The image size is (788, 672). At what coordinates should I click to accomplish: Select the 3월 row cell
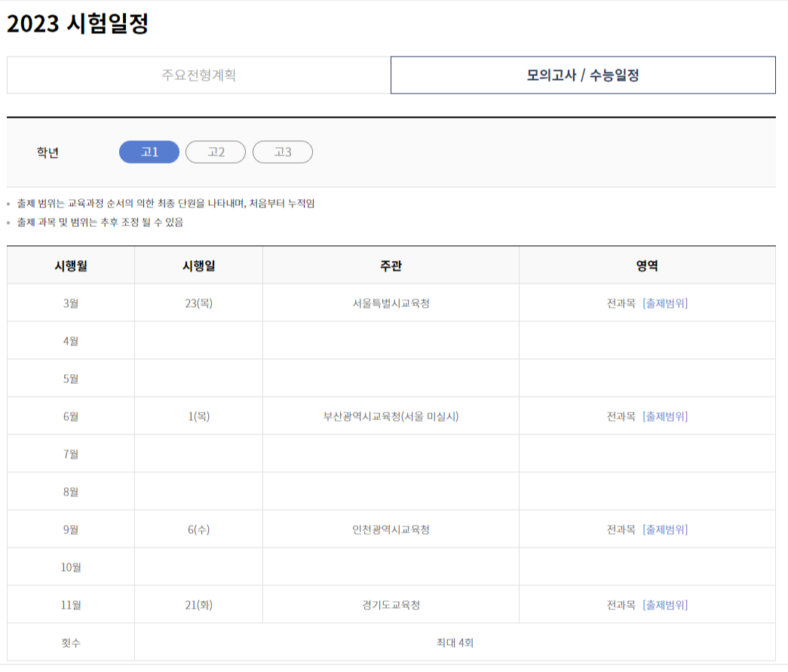click(71, 303)
